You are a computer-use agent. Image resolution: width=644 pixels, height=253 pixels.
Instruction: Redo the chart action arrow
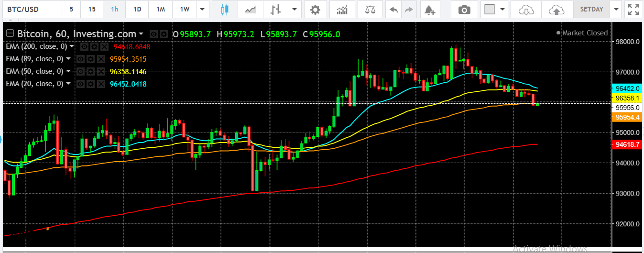[x=408, y=10]
